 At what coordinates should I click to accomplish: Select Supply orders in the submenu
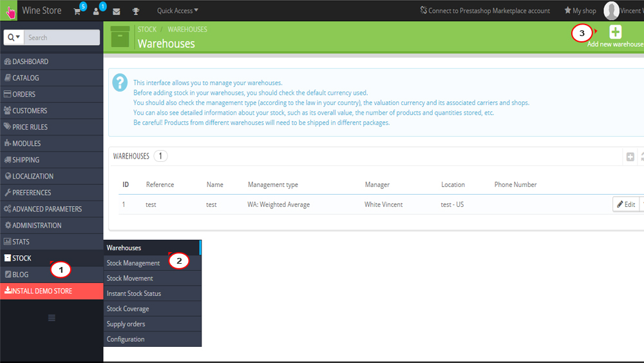pos(152,324)
